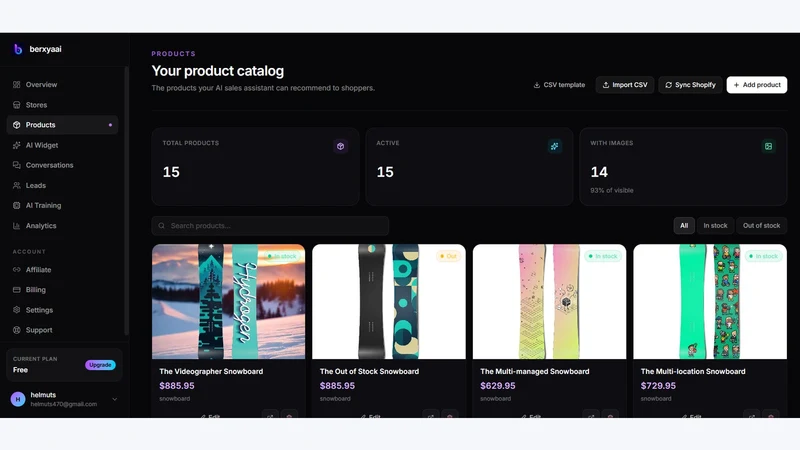
Task: Click the Search products input field
Action: (x=270, y=226)
